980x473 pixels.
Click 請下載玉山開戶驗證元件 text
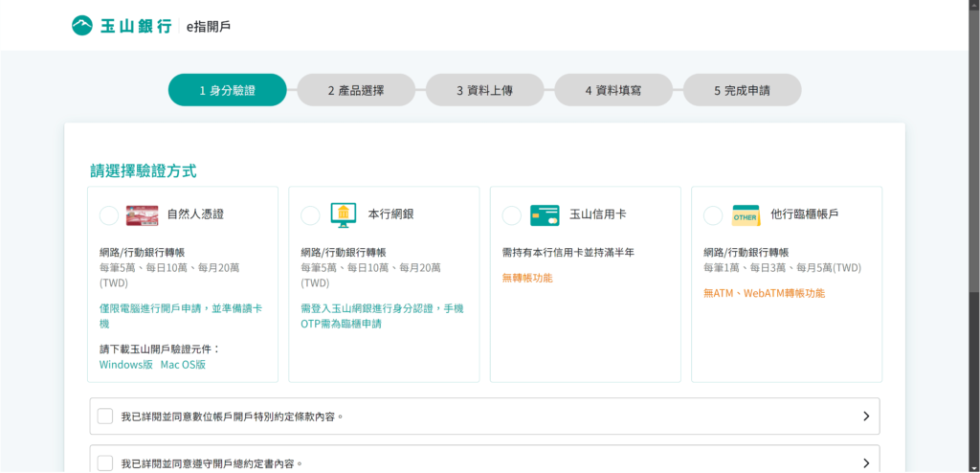click(x=160, y=349)
